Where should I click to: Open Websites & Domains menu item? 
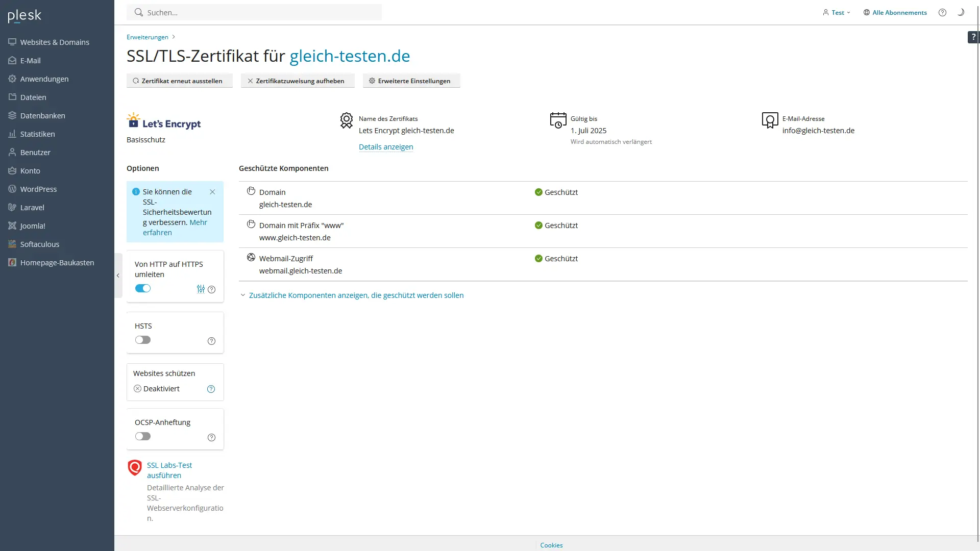pos(55,42)
